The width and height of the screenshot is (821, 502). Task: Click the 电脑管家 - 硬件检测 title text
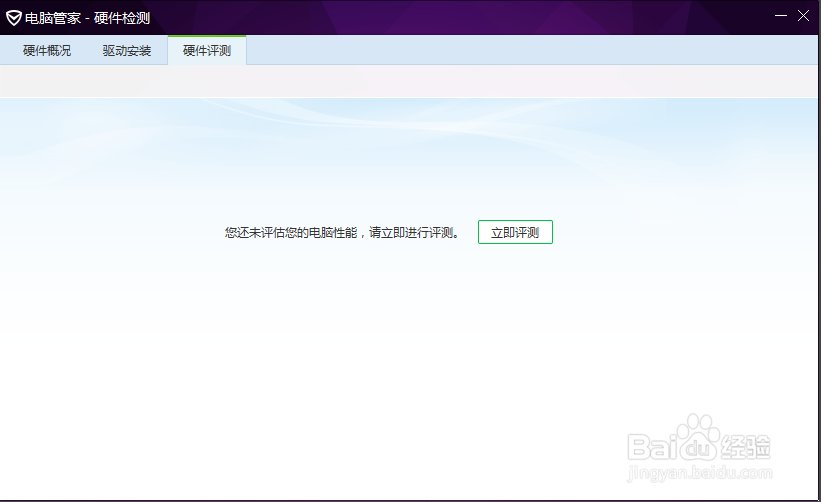[87, 18]
